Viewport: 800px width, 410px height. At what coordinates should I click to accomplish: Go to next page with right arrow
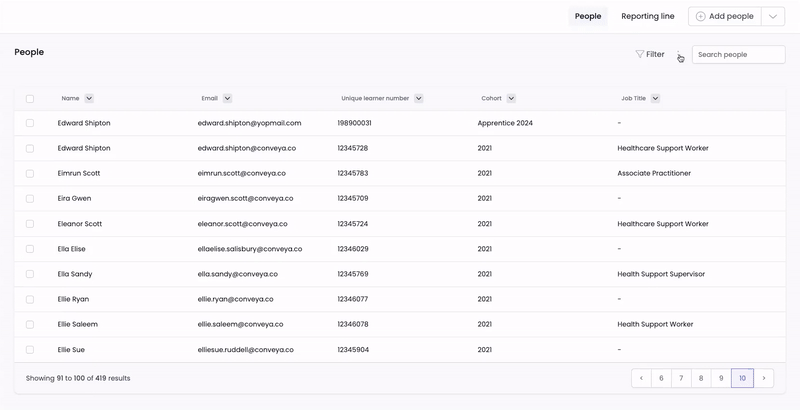pyautogui.click(x=764, y=378)
